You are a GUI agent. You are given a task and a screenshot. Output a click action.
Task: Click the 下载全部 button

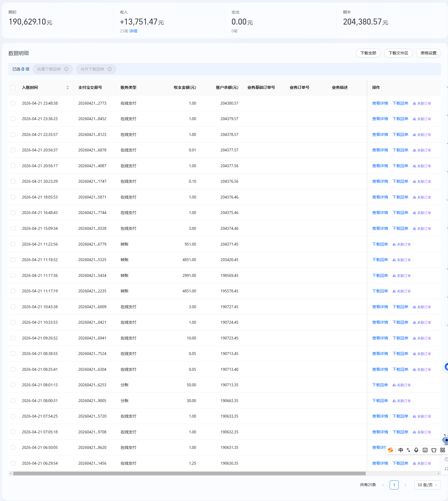tap(368, 53)
